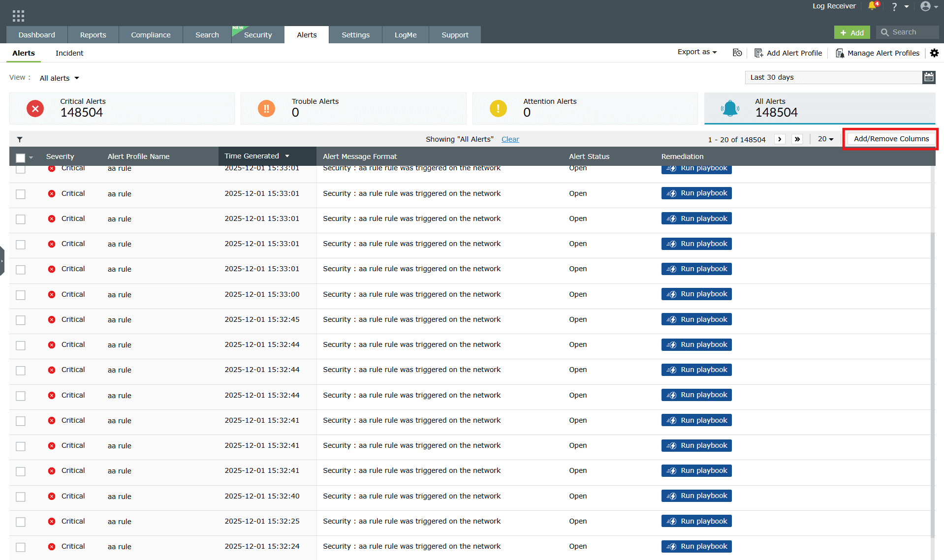Viewport: 944px width, 560px height.
Task: Check the first Critical alert row checkbox
Action: (x=20, y=169)
